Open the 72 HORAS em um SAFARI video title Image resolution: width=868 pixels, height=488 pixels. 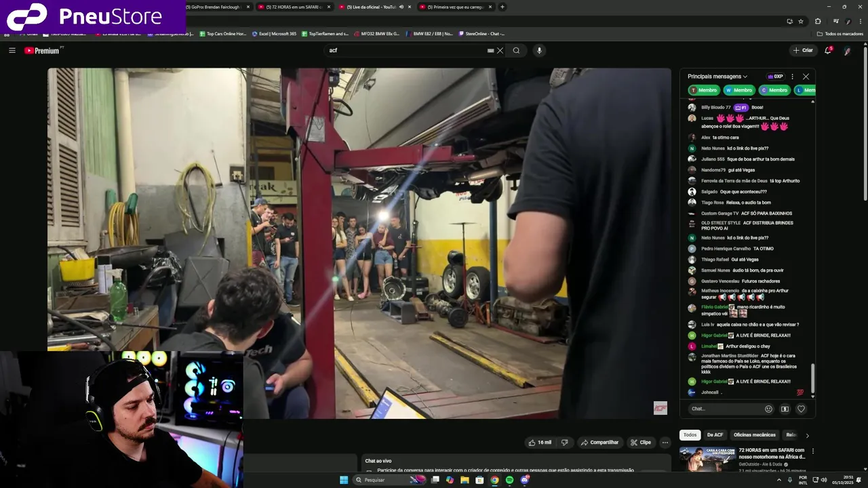pos(772,453)
